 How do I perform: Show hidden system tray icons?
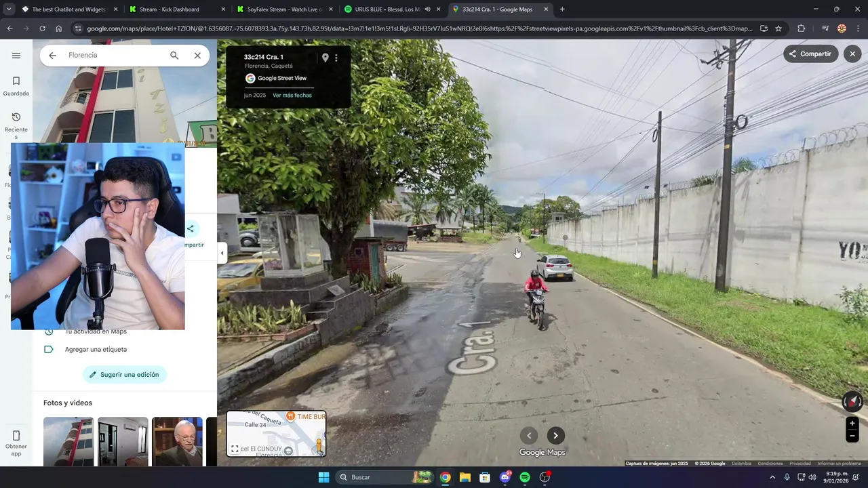pyautogui.click(x=772, y=477)
